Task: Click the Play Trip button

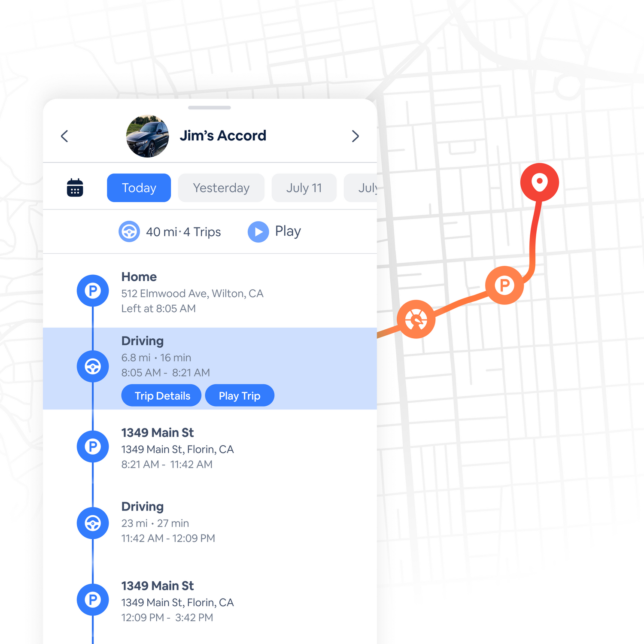Action: coord(240,395)
